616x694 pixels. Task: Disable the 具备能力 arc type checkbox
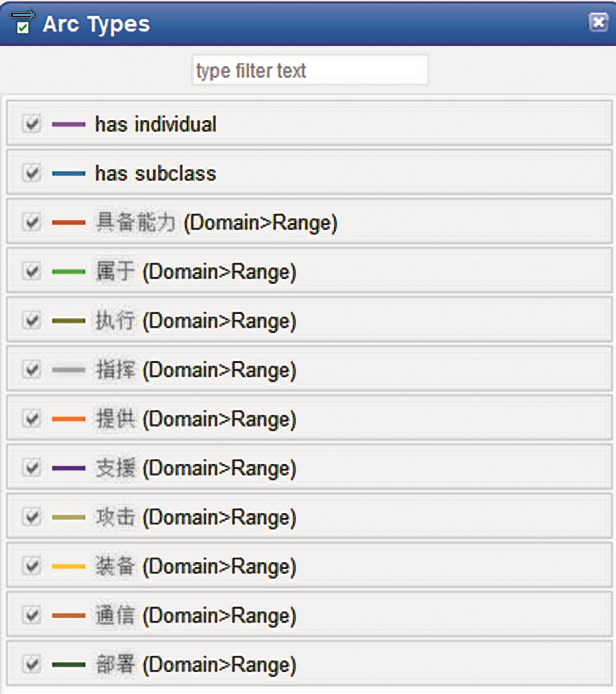[32, 222]
